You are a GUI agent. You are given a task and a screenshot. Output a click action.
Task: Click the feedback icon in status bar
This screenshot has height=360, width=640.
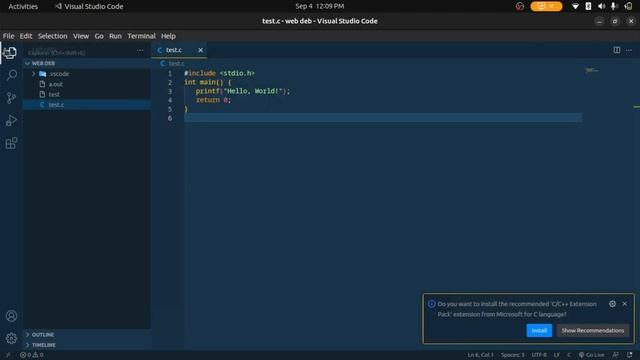pos(616,355)
